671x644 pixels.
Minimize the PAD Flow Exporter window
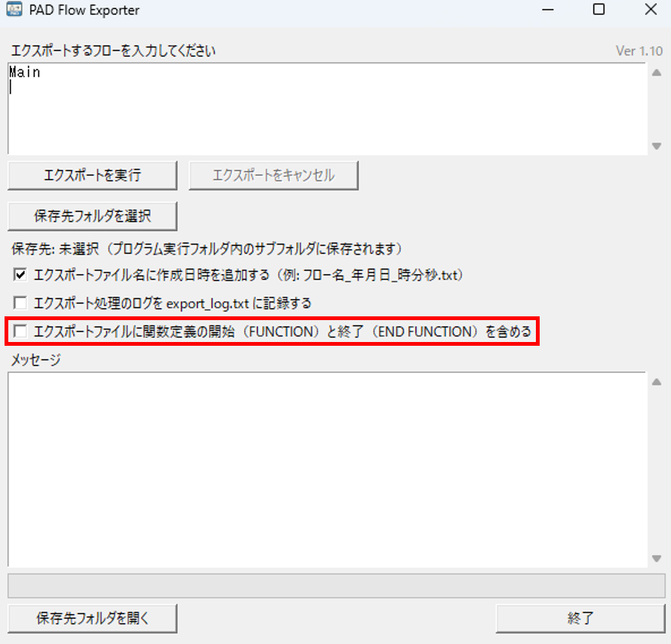(548, 9)
